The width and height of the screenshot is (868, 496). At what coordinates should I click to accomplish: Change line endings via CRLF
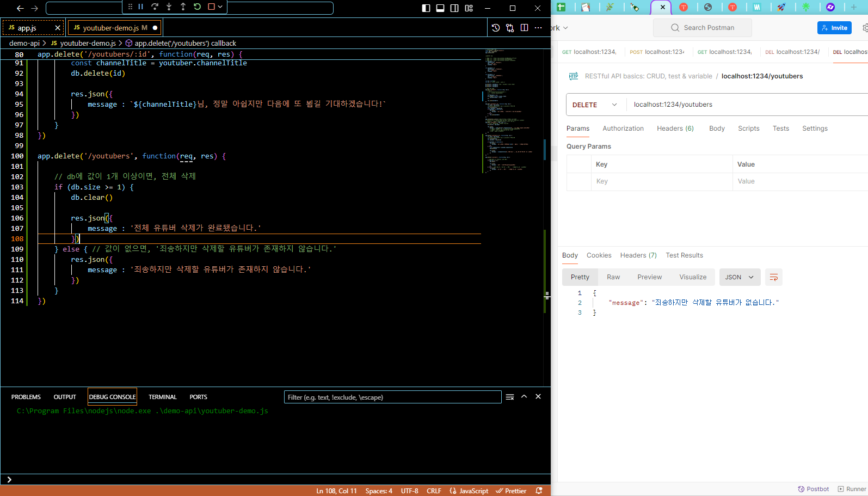point(434,491)
